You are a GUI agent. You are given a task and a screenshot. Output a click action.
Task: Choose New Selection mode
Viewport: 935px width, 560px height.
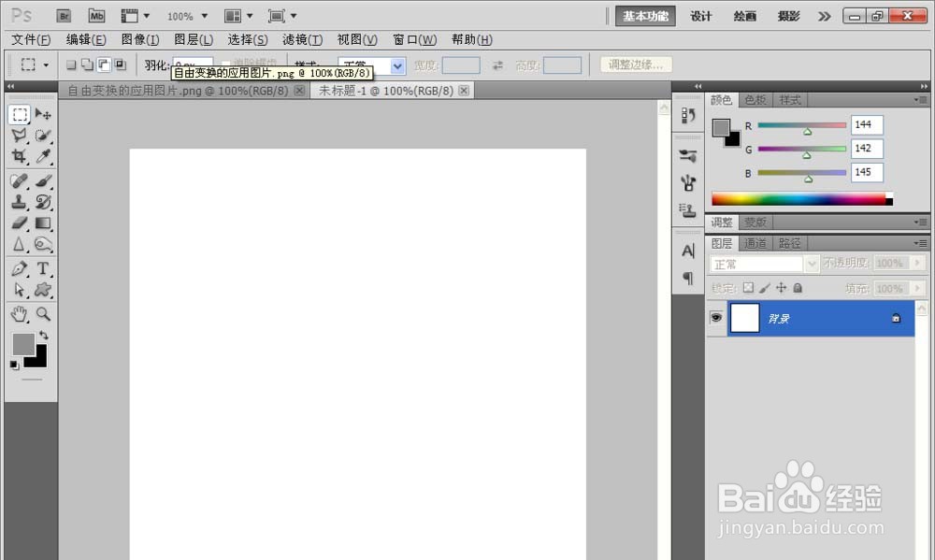click(x=71, y=65)
